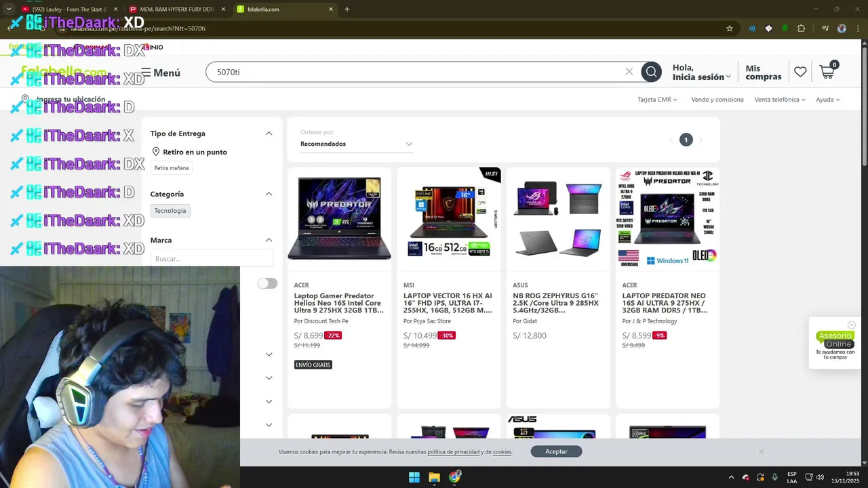Switch to the MEM. RAM HYPERX FURY tab
Screen dimensions: 868x488
(176, 9)
